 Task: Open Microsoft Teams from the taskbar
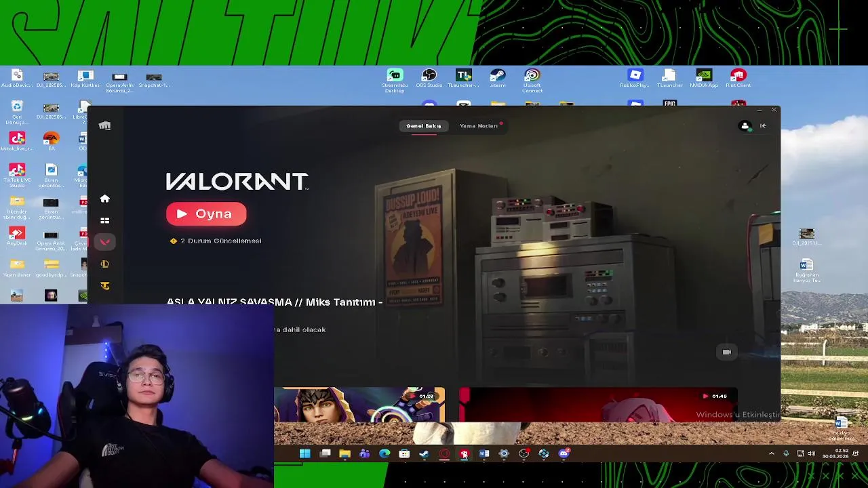coord(365,453)
